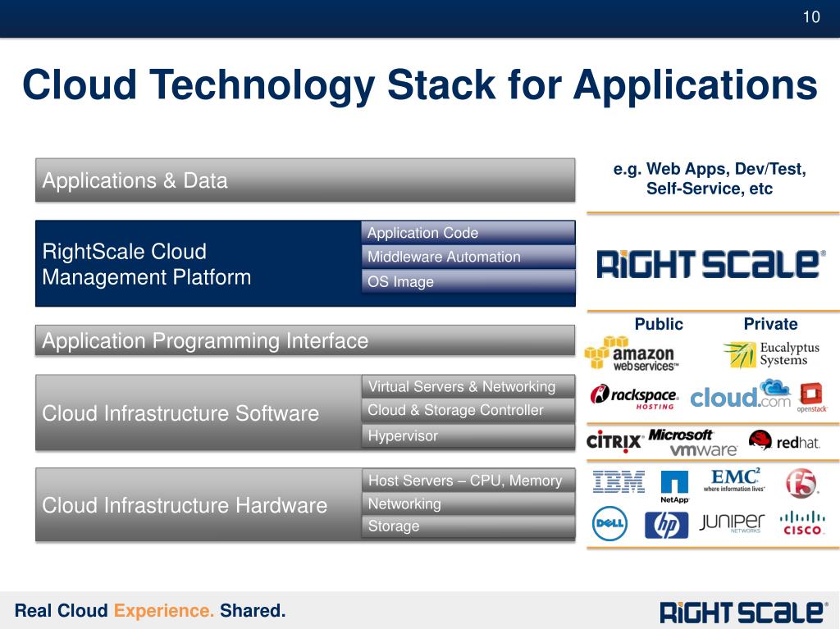Select the Applications & Data bar

pyautogui.click(x=305, y=180)
